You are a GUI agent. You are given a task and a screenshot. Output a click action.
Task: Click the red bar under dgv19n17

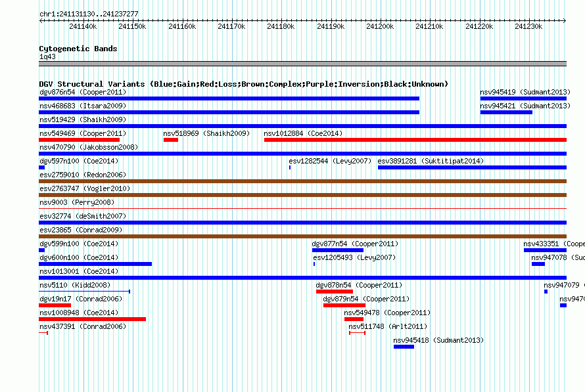coord(55,305)
